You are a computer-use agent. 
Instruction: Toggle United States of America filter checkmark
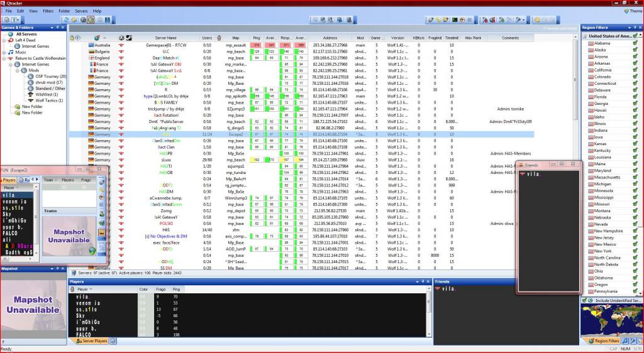pos(635,36)
